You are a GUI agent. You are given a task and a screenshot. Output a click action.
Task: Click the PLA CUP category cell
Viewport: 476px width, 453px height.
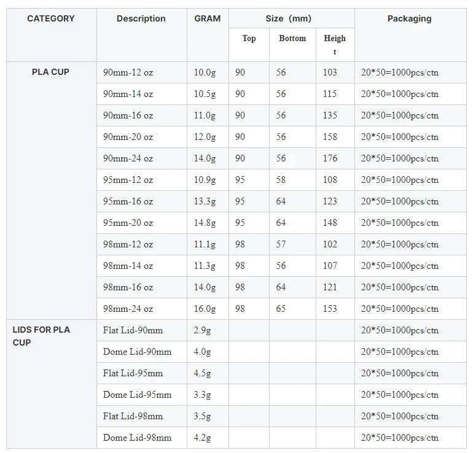[51, 72]
